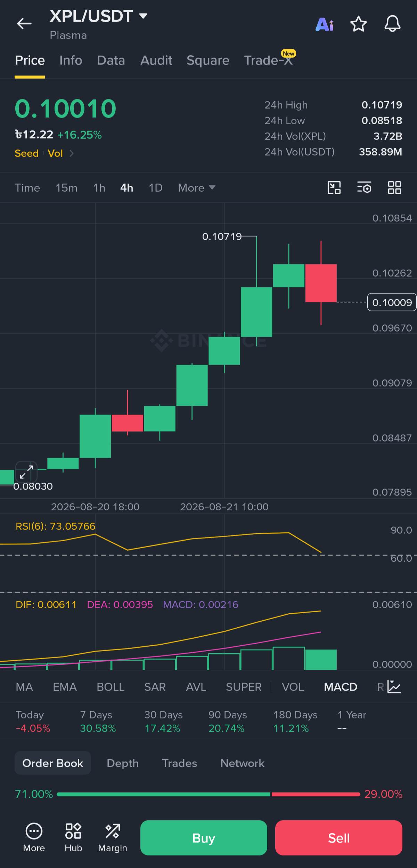Toggle the SUPER indicator
Image resolution: width=417 pixels, height=868 pixels.
(x=244, y=687)
